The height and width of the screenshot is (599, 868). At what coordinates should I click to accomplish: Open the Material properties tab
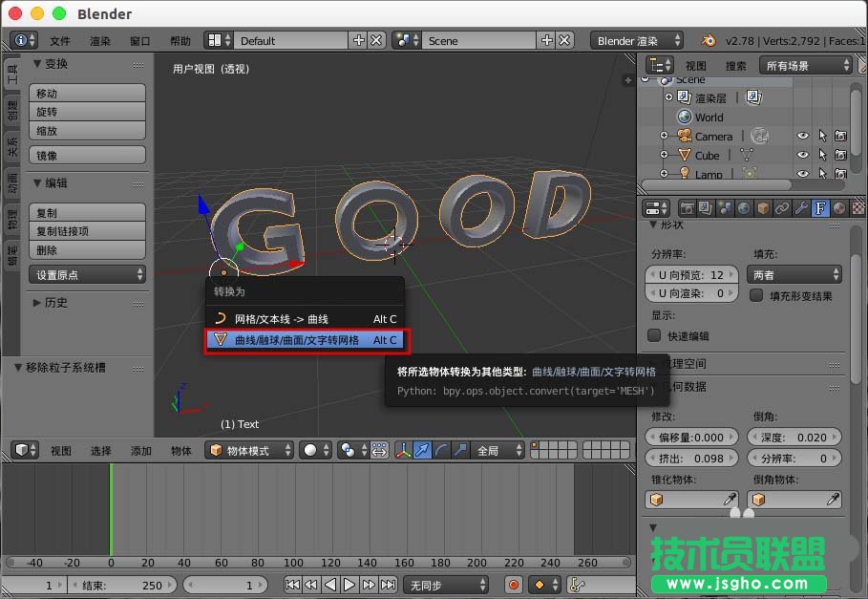[837, 207]
